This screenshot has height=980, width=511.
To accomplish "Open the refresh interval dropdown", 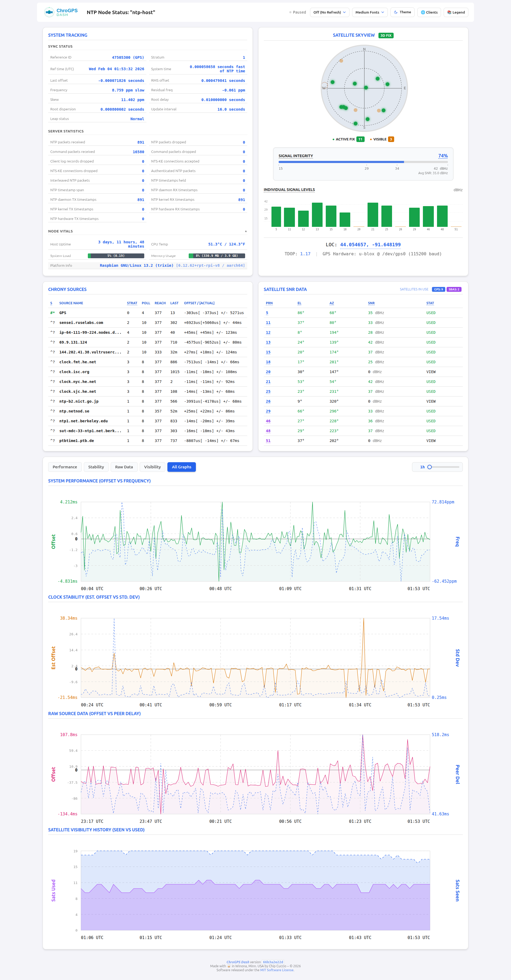I will coord(329,12).
